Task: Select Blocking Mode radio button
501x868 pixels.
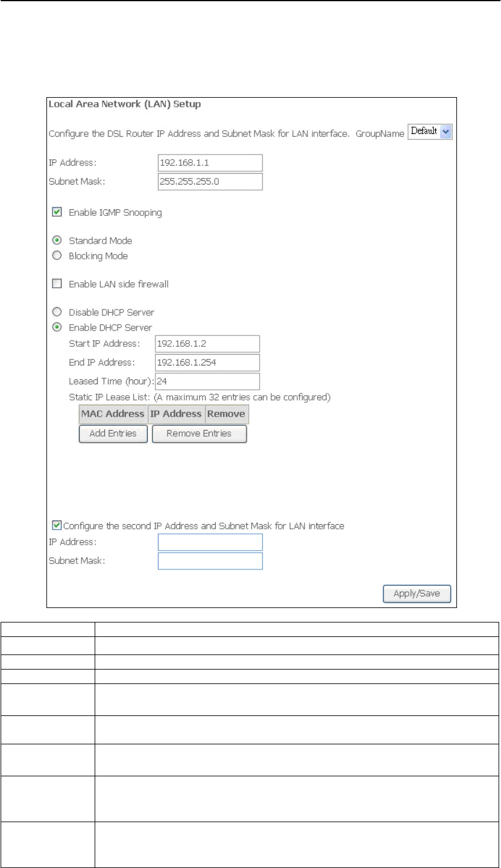Action: click(x=57, y=256)
